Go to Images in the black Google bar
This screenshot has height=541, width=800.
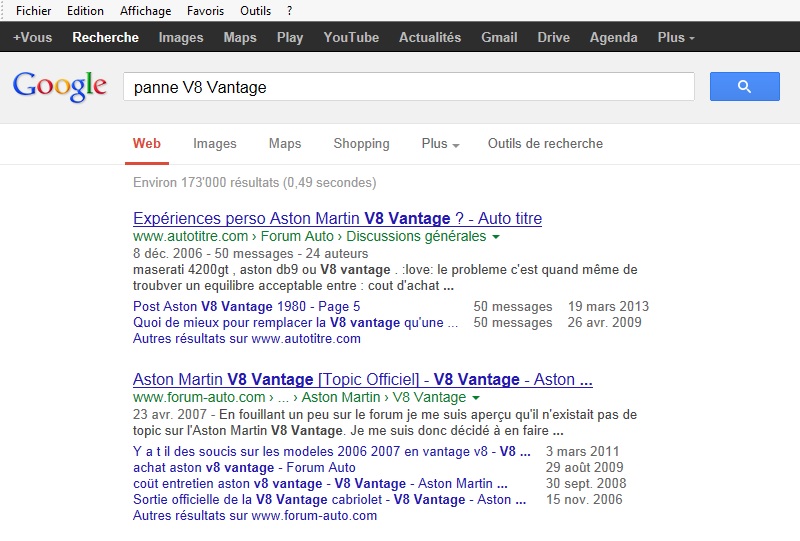click(x=181, y=37)
